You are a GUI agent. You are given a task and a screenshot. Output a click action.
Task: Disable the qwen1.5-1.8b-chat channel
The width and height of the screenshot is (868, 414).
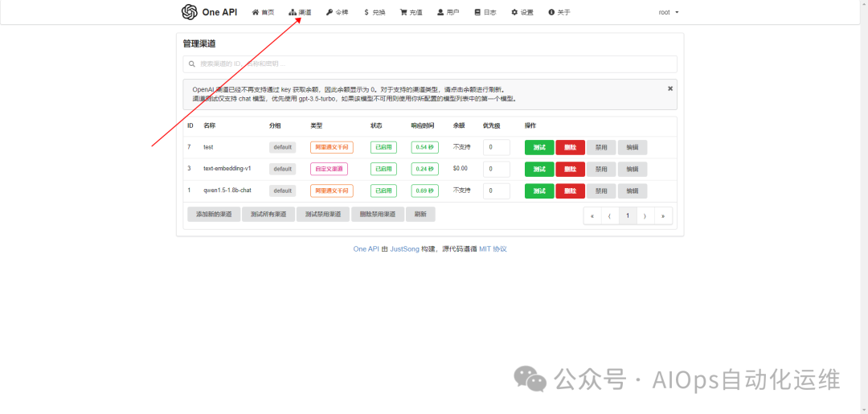[601, 191]
